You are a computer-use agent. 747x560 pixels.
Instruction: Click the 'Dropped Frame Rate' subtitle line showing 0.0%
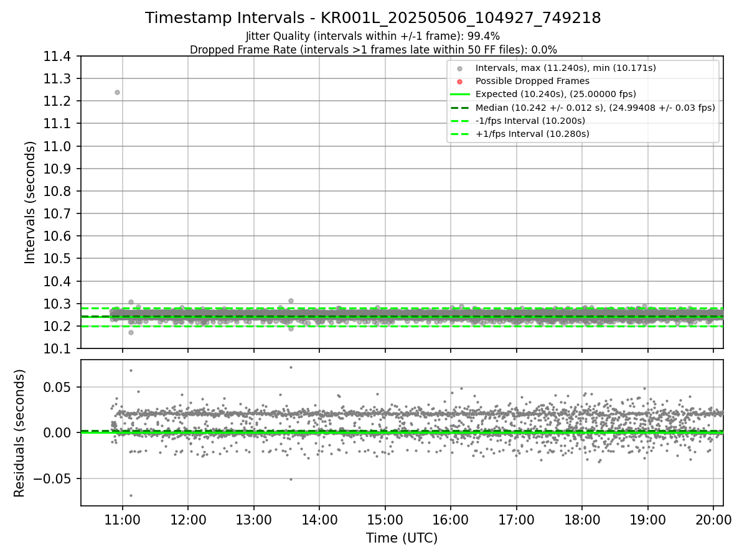[373, 49]
